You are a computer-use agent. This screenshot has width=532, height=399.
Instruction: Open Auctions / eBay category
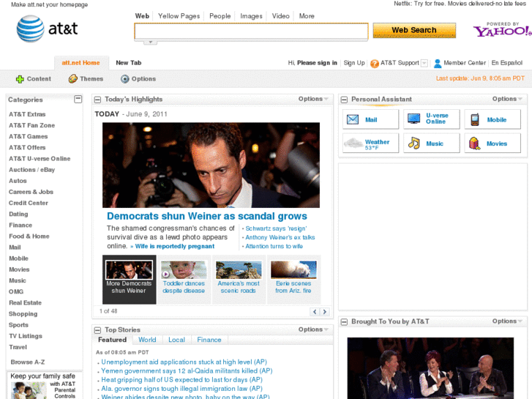click(31, 170)
